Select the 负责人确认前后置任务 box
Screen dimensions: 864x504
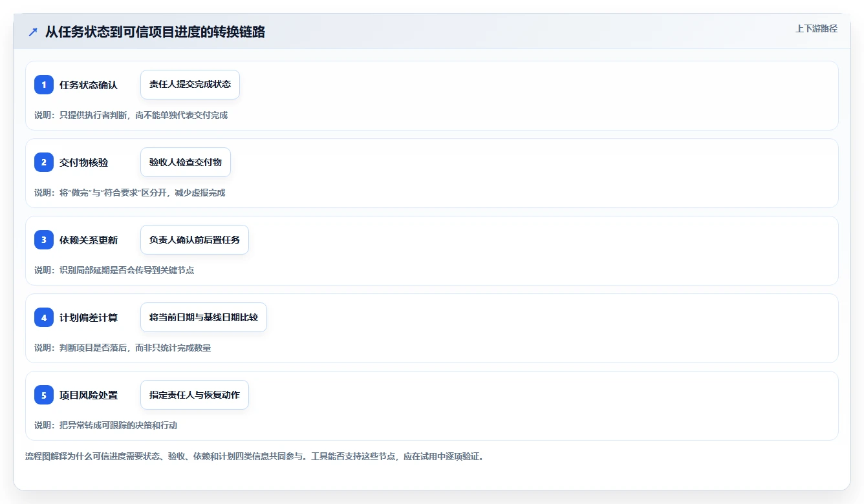pos(195,240)
